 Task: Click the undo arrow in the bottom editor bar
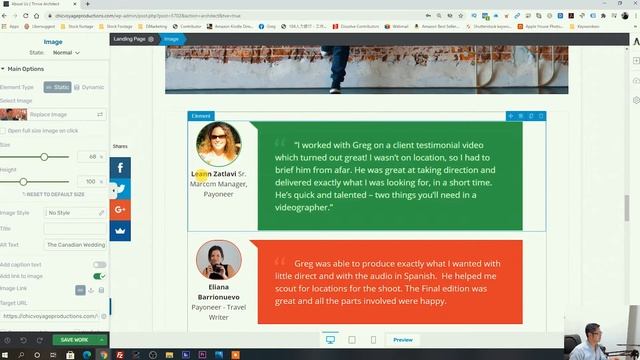pyautogui.click(x=23, y=340)
